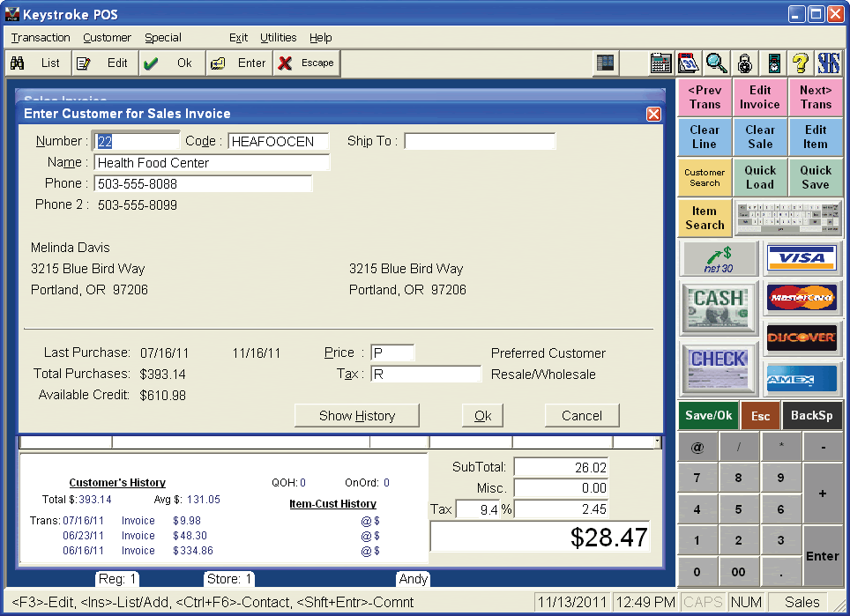This screenshot has width=850, height=616.
Task: Select the CHECK payment icon
Action: pyautogui.click(x=720, y=367)
